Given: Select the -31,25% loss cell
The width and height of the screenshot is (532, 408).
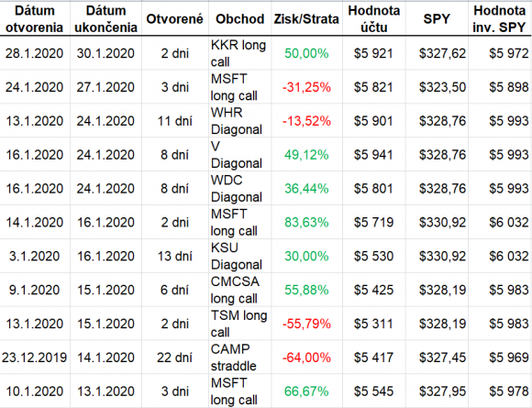Looking at the screenshot, I should (x=306, y=87).
